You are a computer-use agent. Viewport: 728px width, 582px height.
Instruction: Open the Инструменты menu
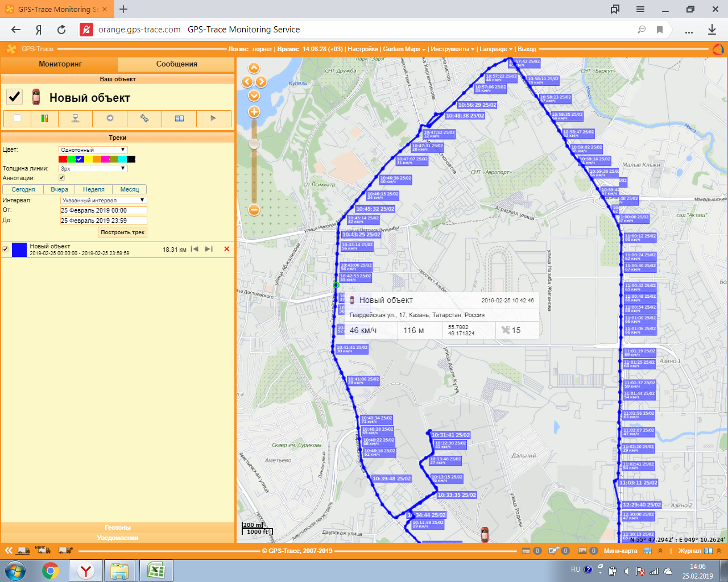click(x=452, y=49)
